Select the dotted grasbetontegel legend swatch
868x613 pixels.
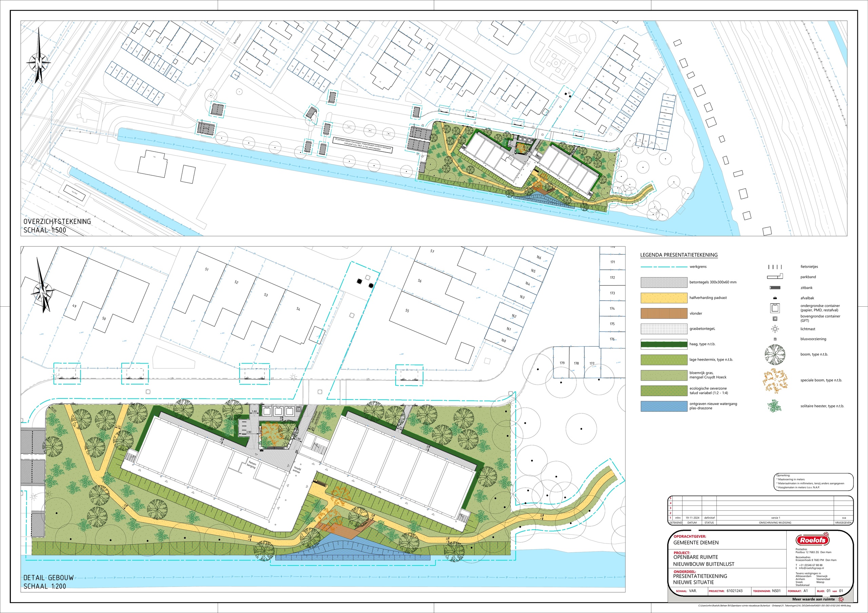coord(664,329)
